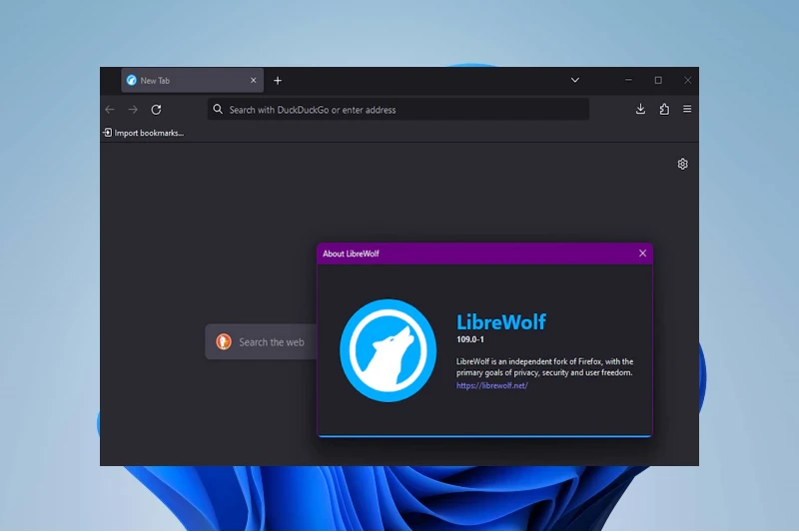This screenshot has height=532, width=799.
Task: Open the Extensions puzzle icon
Action: pyautogui.click(x=664, y=109)
